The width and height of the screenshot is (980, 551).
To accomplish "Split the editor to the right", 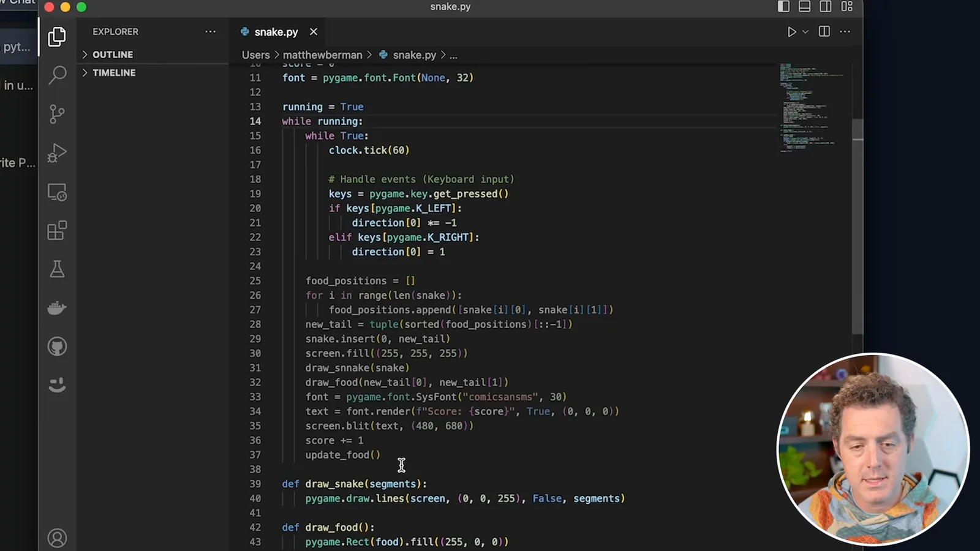I will pyautogui.click(x=824, y=31).
